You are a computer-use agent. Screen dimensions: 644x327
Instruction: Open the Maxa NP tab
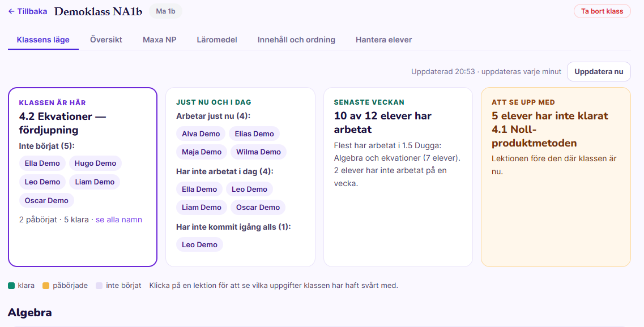click(159, 40)
